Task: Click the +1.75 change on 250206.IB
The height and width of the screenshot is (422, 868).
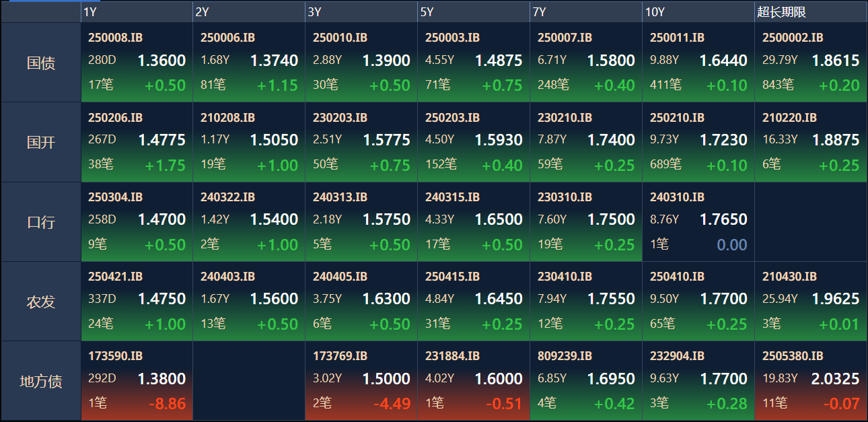Action: point(166,165)
